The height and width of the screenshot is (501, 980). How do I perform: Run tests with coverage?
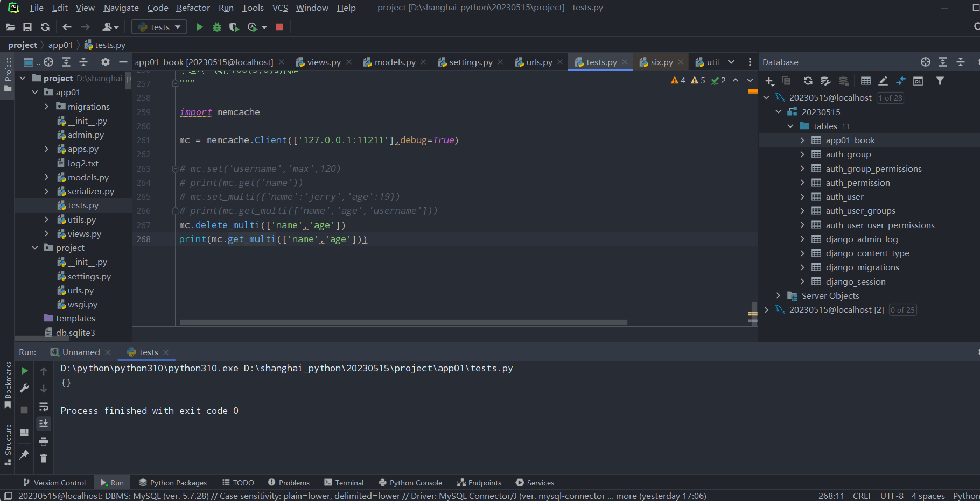(234, 27)
